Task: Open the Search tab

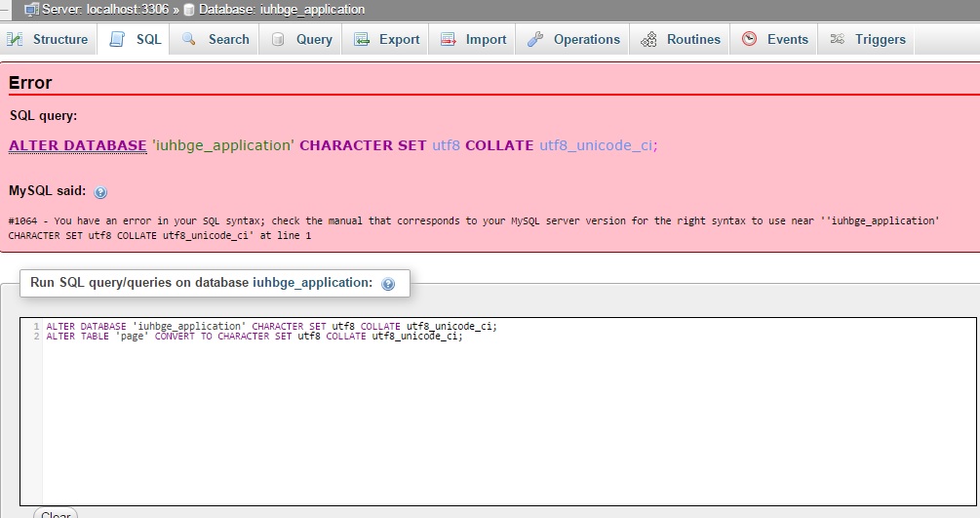Action: point(215,39)
